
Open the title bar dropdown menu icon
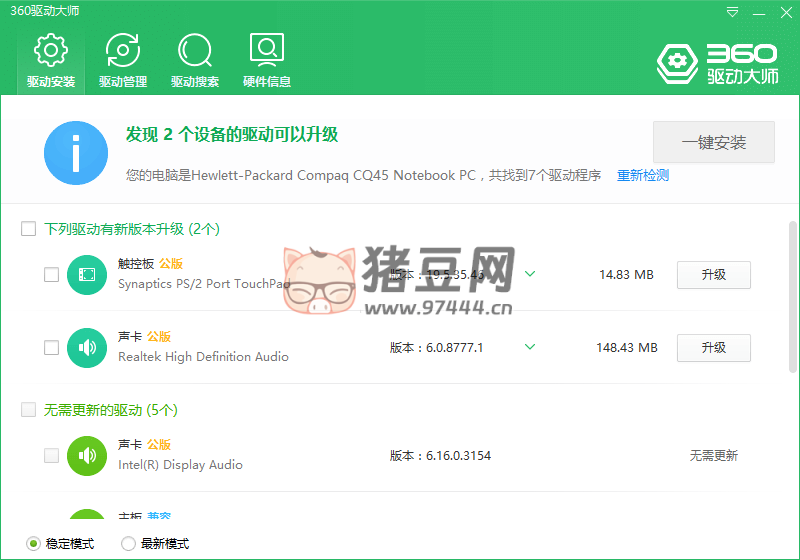[x=733, y=12]
